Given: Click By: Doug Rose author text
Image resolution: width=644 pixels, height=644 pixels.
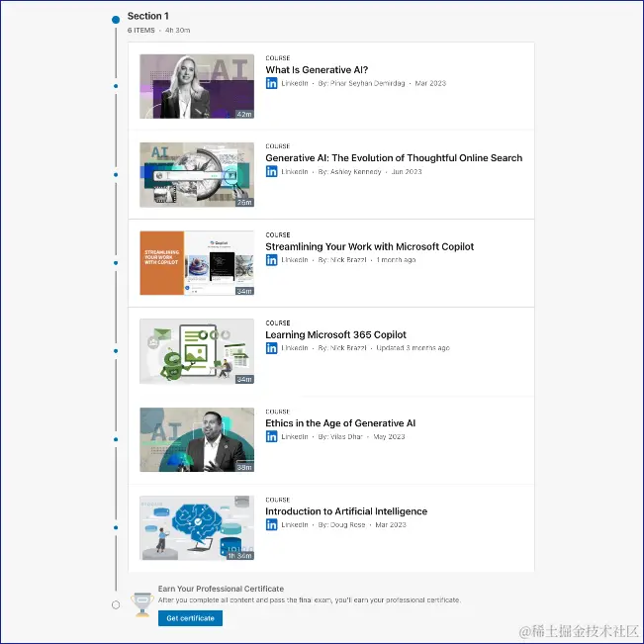Looking at the screenshot, I should [x=341, y=525].
